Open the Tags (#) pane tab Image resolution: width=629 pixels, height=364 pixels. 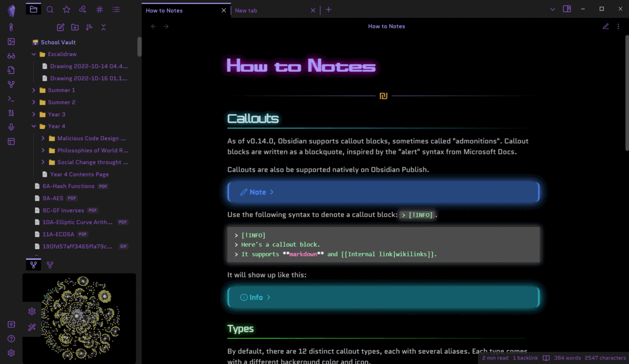100,9
